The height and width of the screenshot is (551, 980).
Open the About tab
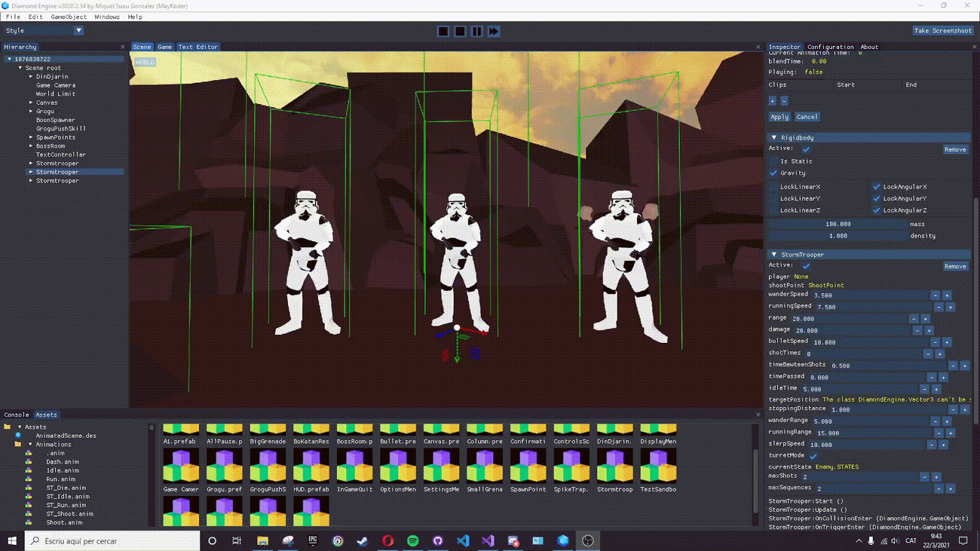(869, 47)
